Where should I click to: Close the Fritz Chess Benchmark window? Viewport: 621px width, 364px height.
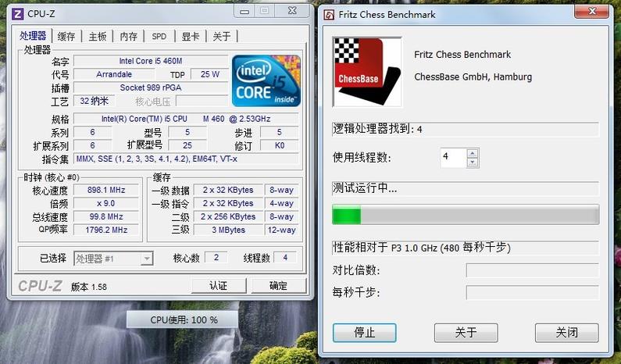point(591,11)
